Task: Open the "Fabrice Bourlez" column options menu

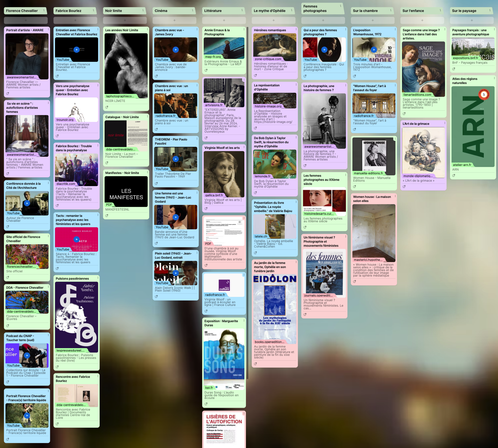Action: (x=93, y=10)
